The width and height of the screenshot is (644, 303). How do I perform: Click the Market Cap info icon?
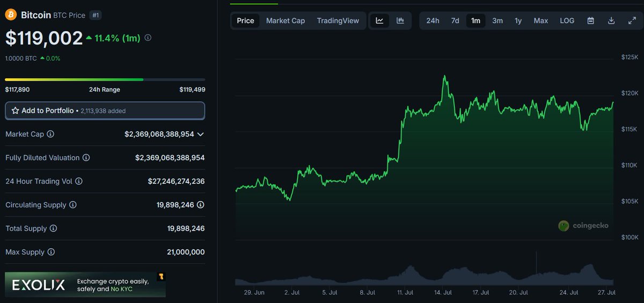pos(50,134)
